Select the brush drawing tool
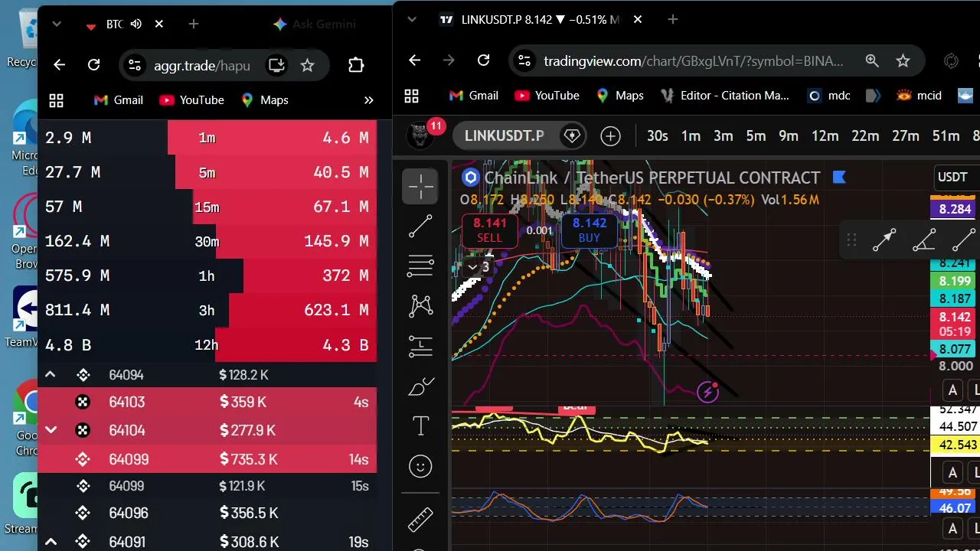The width and height of the screenshot is (980, 551). tap(420, 386)
